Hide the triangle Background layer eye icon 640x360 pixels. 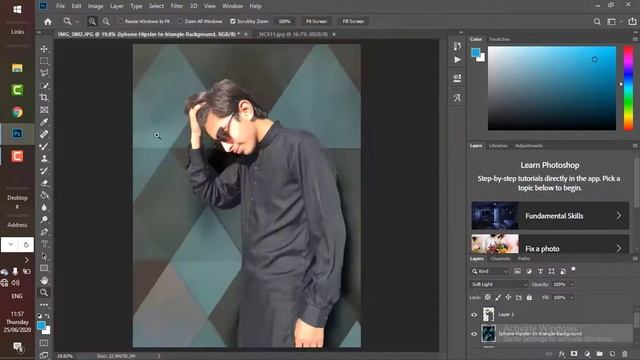(474, 334)
